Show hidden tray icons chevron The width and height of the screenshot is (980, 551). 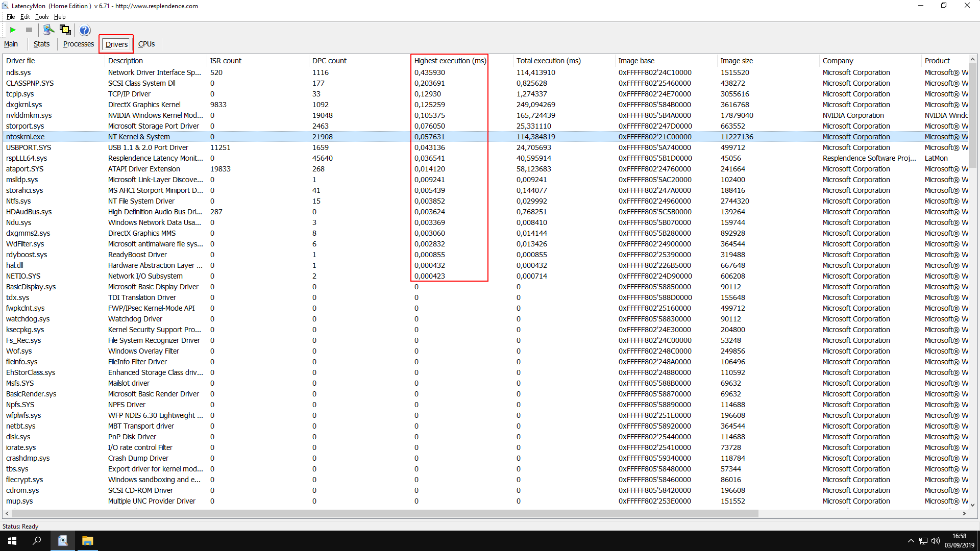click(x=911, y=541)
